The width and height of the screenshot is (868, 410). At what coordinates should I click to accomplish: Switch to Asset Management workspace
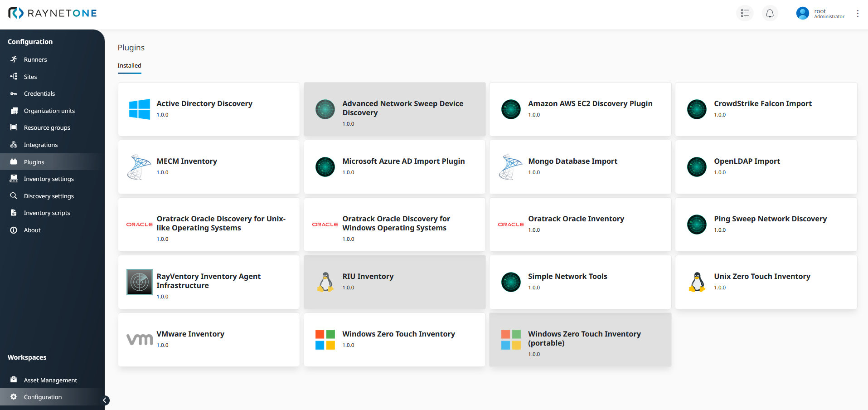50,380
